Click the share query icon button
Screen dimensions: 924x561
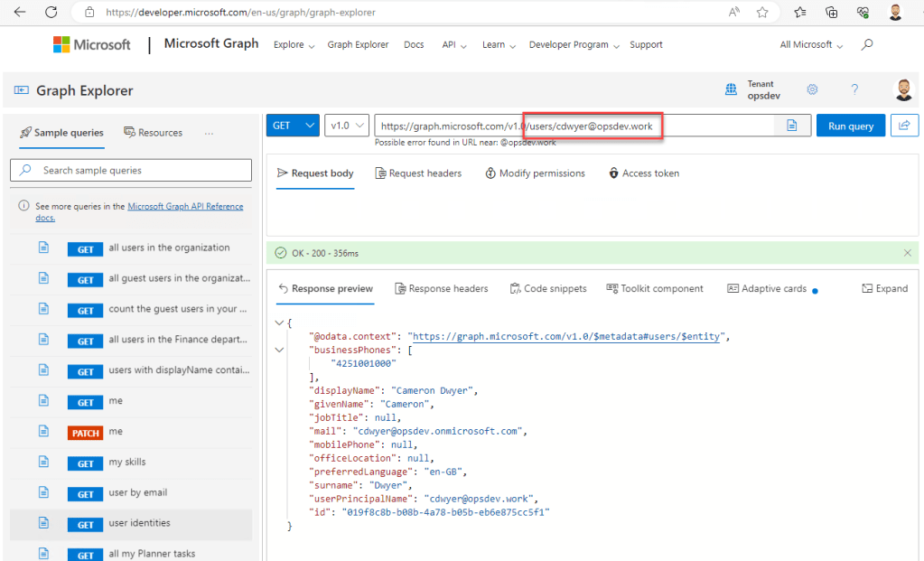coord(903,126)
